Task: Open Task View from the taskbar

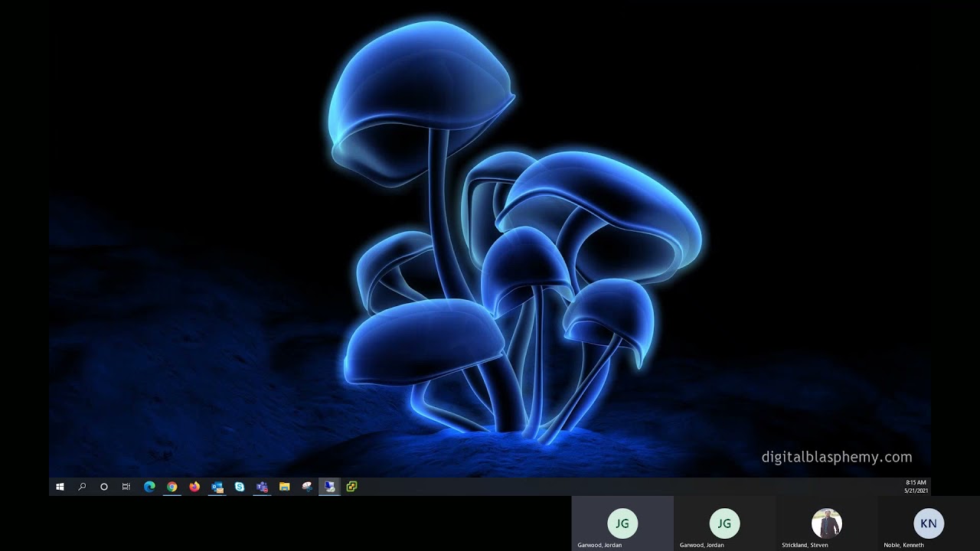Action: coord(126,487)
